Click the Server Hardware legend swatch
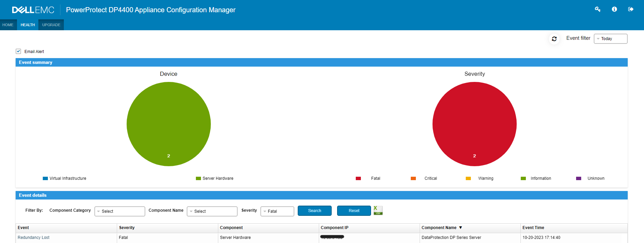644x243 pixels. (198, 178)
